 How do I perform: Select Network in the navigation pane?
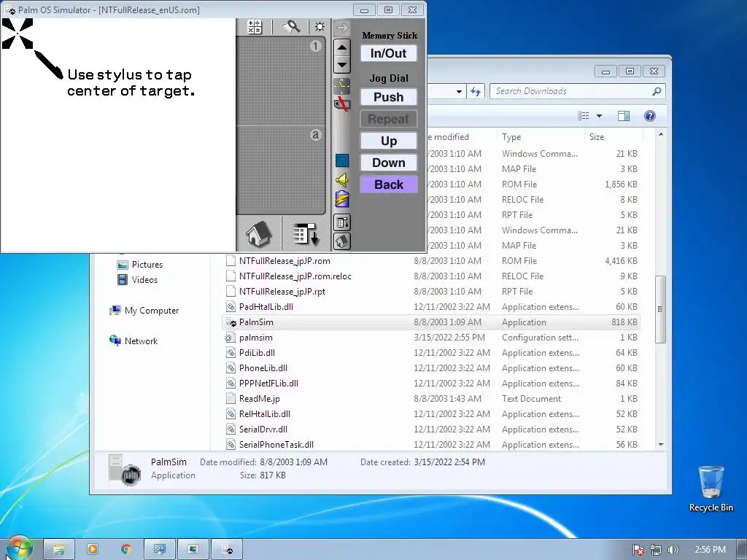tap(141, 341)
